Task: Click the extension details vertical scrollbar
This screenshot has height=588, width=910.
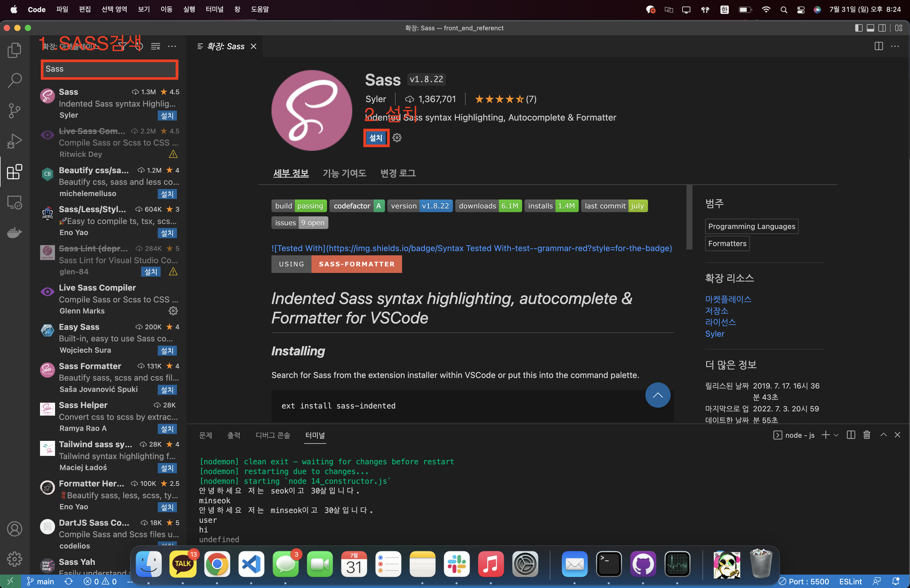Action: coord(689,217)
